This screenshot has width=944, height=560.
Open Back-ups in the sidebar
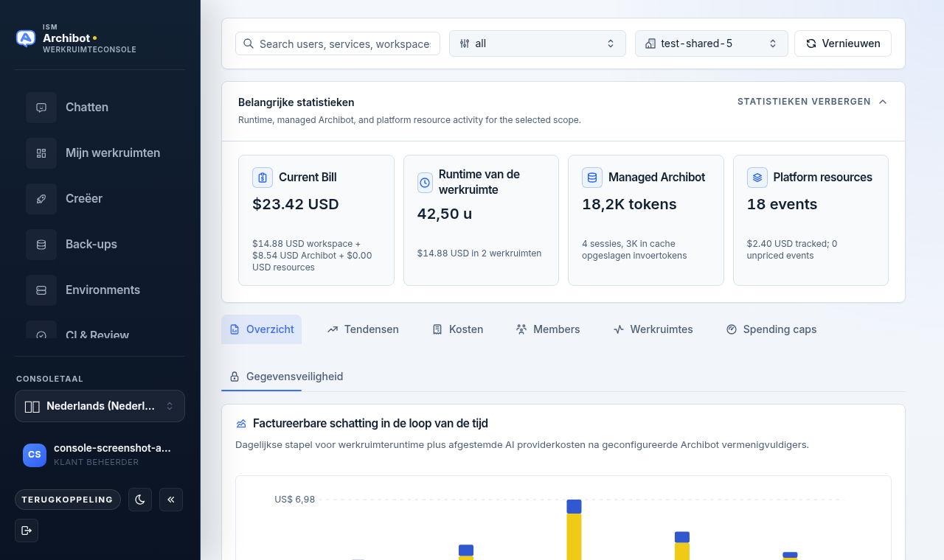pyautogui.click(x=100, y=245)
